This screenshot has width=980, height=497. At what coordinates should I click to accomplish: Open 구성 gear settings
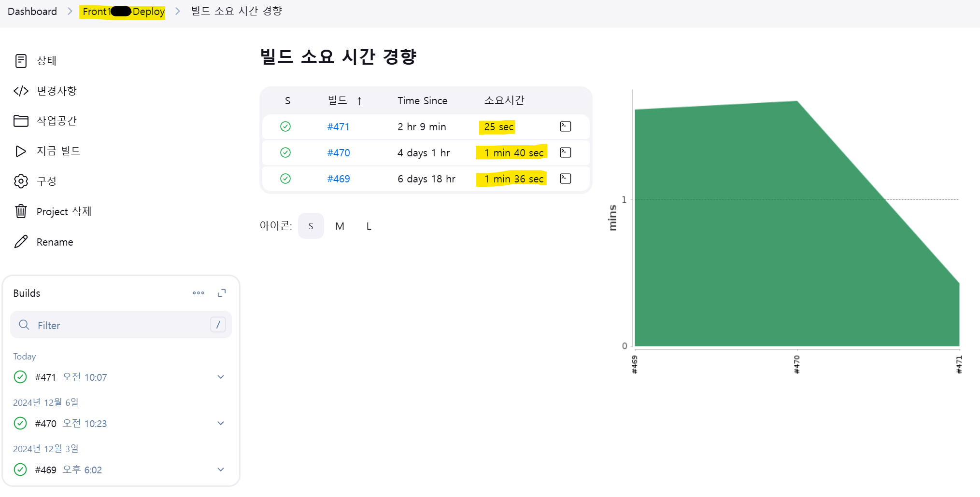(x=21, y=181)
